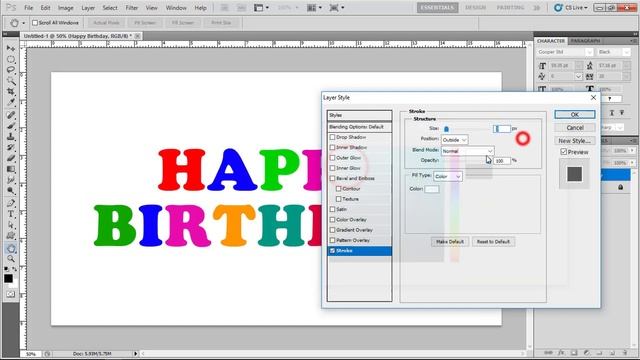The image size is (640, 360).
Task: Click the foreground color swatch
Action: click(x=8, y=278)
